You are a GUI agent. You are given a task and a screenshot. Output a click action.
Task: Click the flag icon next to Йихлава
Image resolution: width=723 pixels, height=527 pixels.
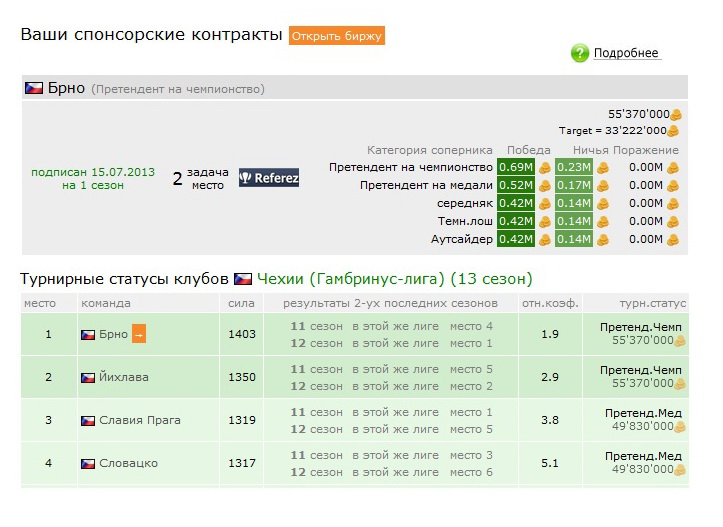(x=88, y=378)
